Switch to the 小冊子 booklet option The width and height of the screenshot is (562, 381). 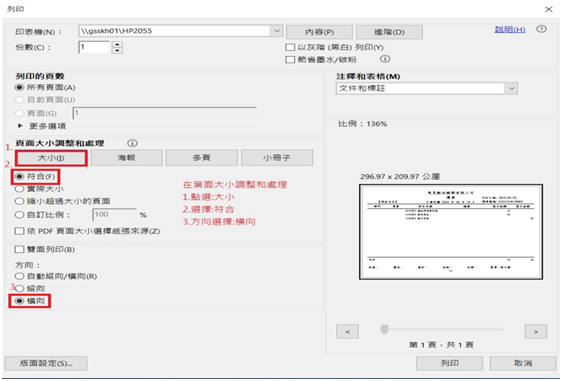tap(277, 158)
